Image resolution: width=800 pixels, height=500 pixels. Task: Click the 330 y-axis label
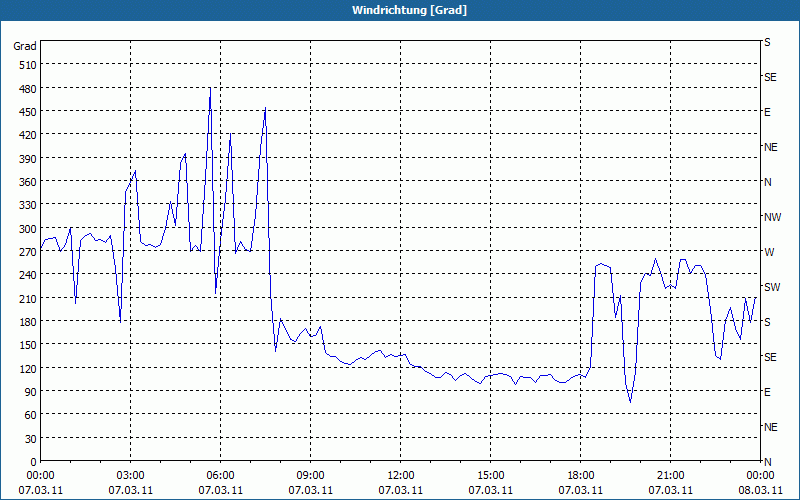[x=28, y=205]
